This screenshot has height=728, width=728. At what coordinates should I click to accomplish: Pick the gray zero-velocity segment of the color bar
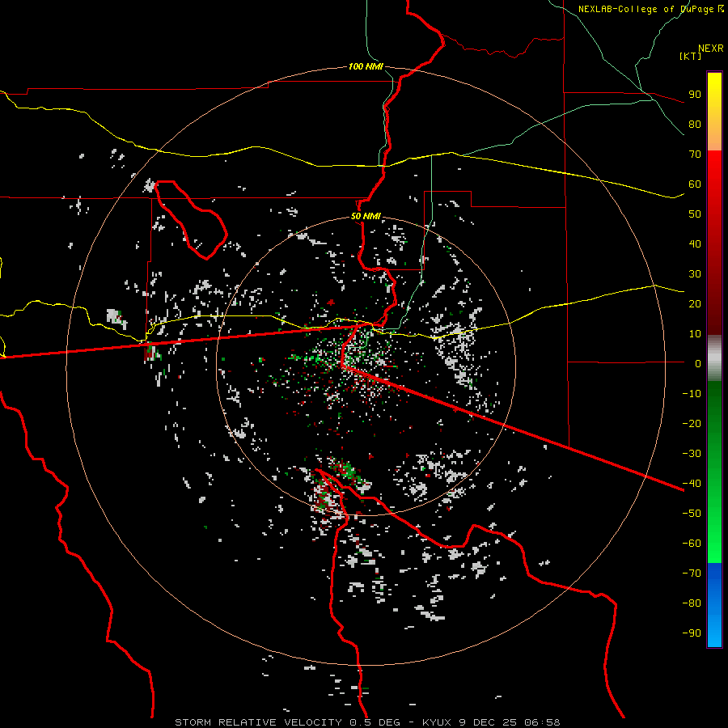pos(714,358)
